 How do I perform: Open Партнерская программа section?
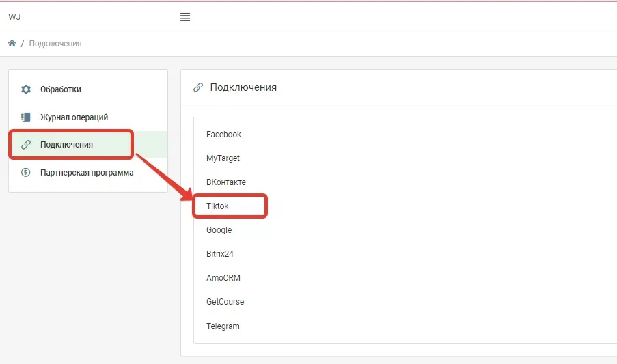click(x=88, y=173)
